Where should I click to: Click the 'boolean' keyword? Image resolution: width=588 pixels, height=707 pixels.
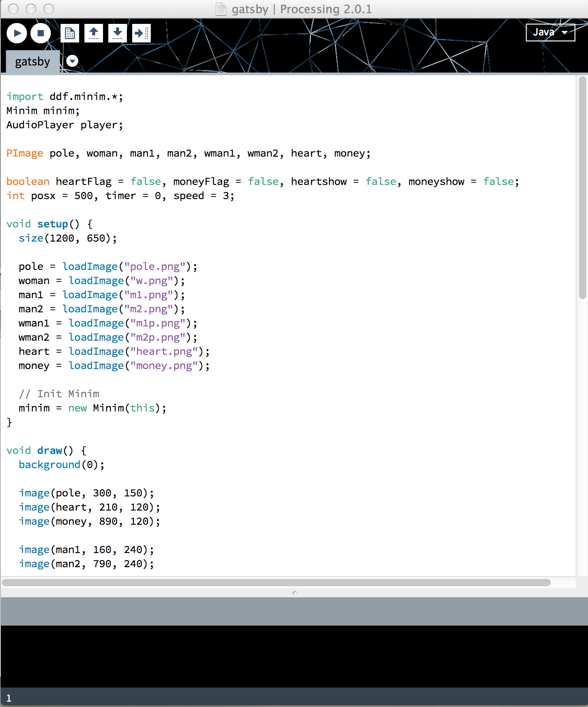point(28,181)
